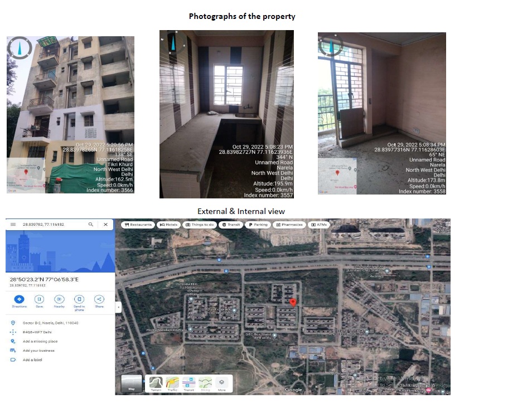Collapse the side panel arrow

[118, 307]
